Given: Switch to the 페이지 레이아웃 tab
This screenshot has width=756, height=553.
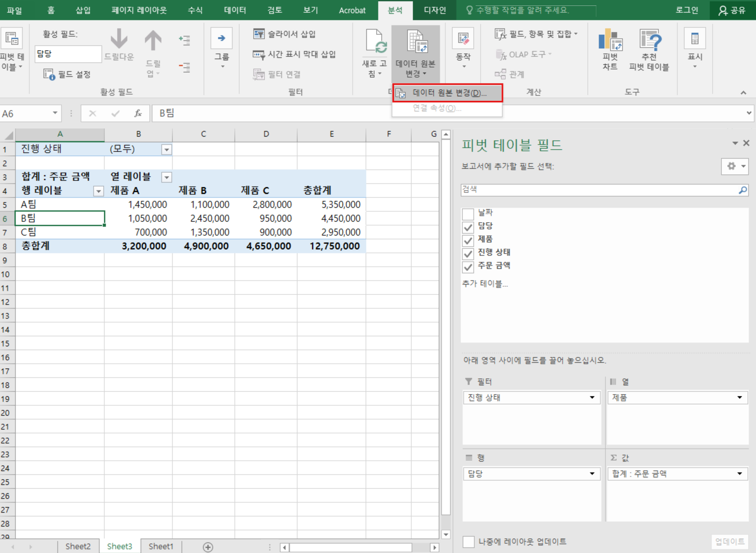Looking at the screenshot, I should coord(139,10).
